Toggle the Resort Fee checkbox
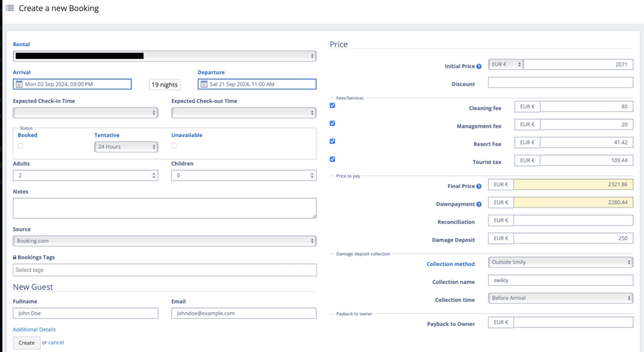644x352 pixels. [332, 141]
